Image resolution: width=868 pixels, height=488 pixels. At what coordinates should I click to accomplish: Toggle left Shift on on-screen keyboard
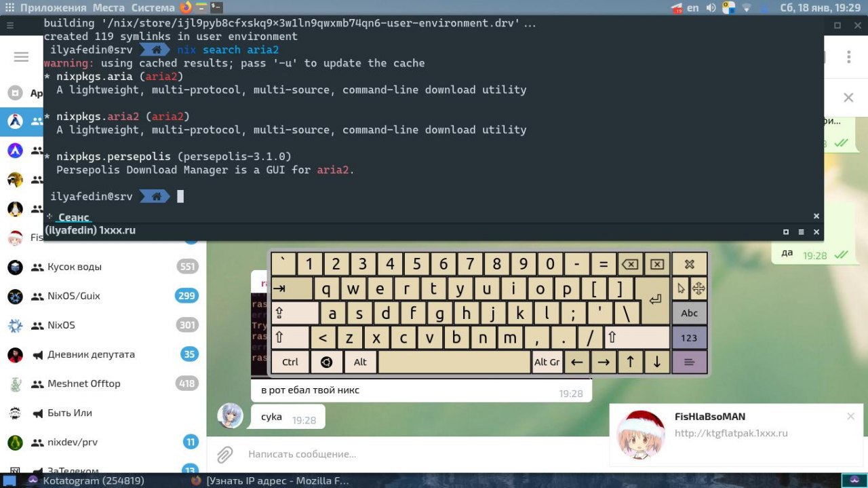point(290,337)
